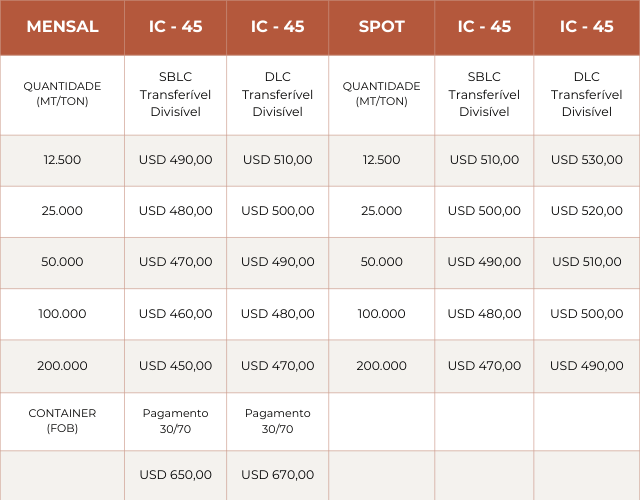Click the MENSAL header cell
This screenshot has width=640, height=500.
point(62,27)
